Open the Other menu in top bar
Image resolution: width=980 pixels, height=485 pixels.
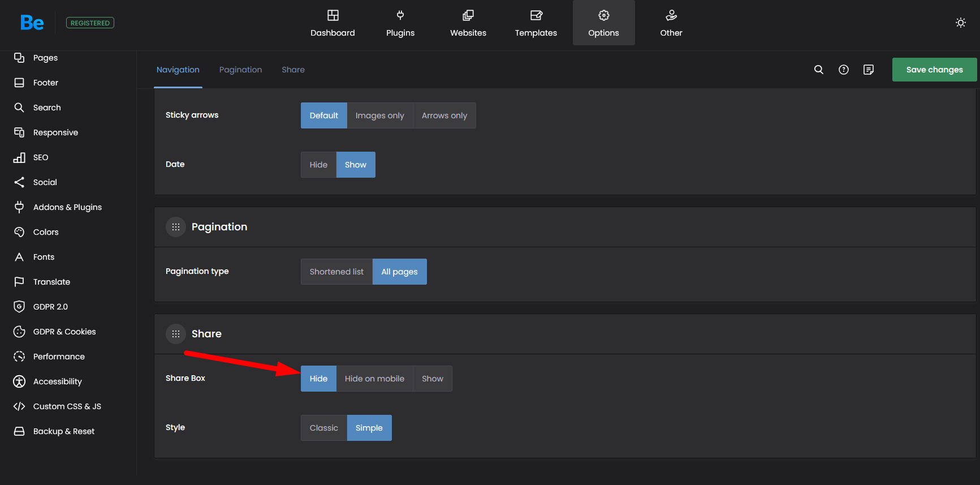point(671,23)
